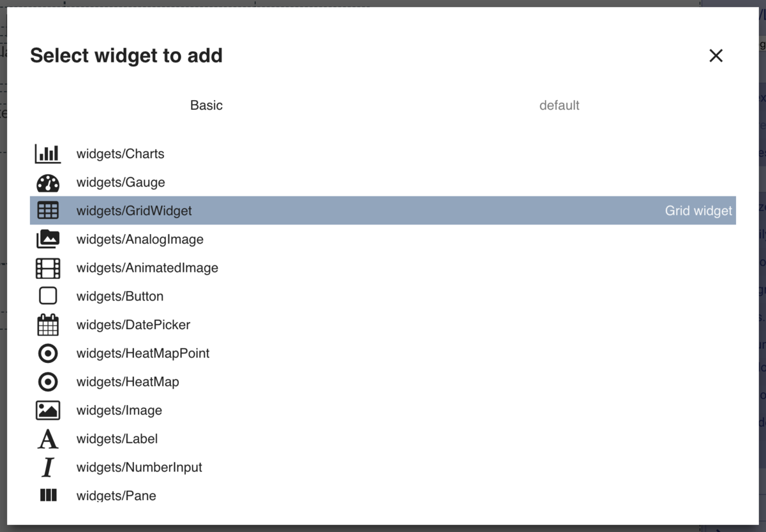Select the HeatMapPoint target icon
The height and width of the screenshot is (532, 766).
[48, 353]
